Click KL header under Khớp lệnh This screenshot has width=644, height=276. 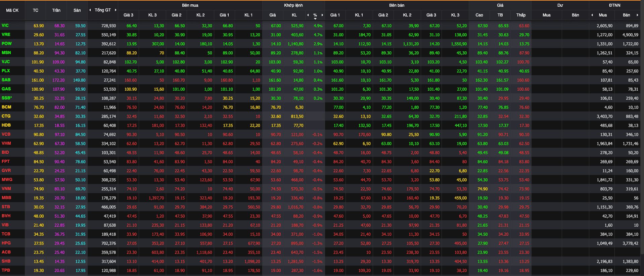(294, 15)
